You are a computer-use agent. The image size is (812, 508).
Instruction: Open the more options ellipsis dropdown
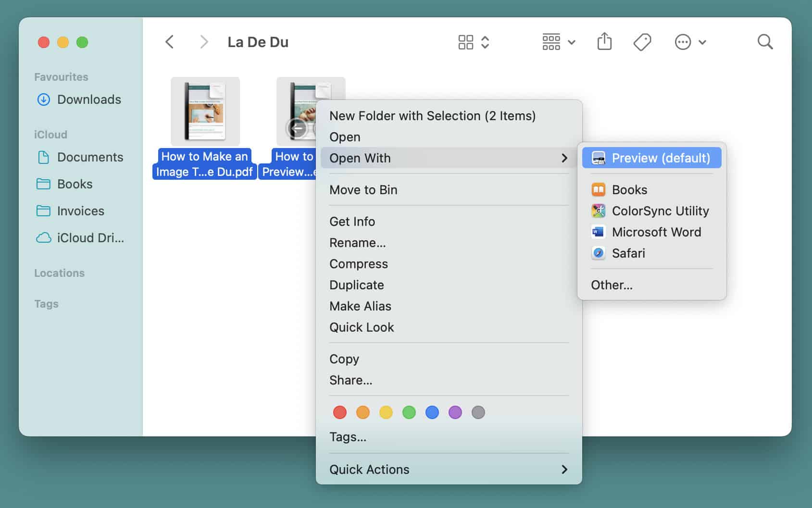(683, 42)
